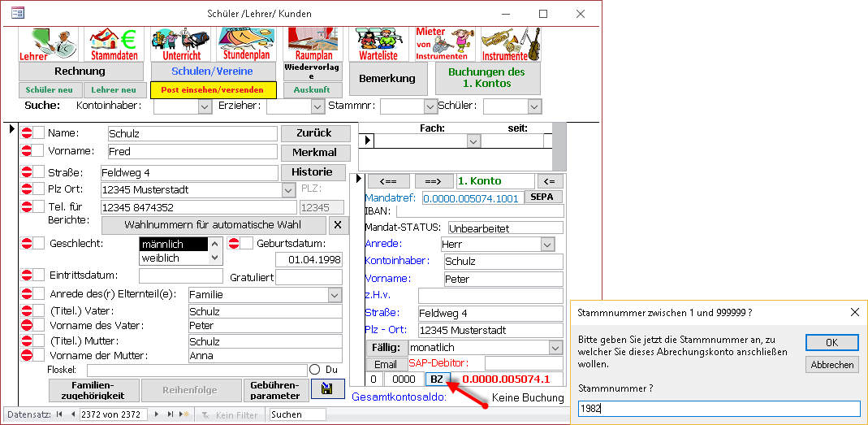
Task: Select the Du radio button
Action: (x=315, y=370)
